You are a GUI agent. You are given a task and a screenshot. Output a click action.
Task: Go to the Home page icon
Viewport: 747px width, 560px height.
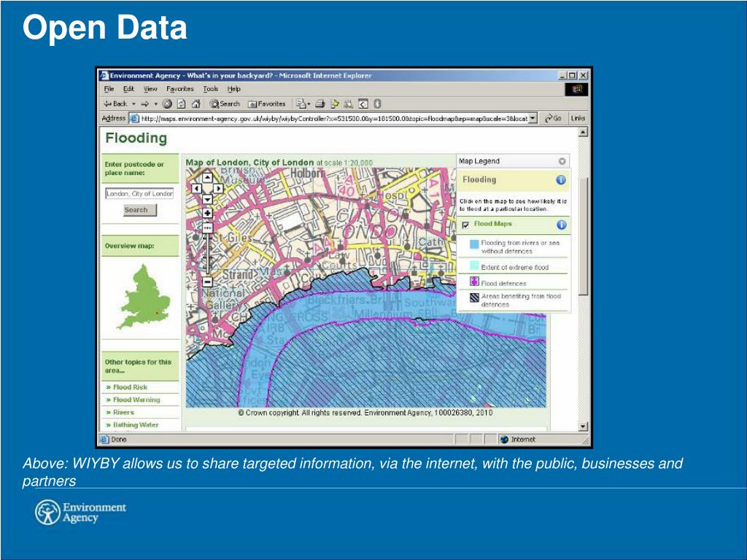pos(196,104)
